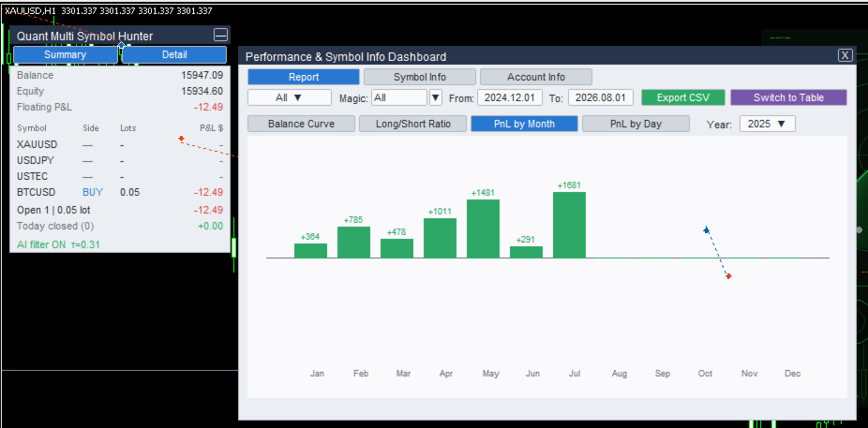Screen dimensions: 868x428
Task: Click the April +1011 bar
Action: click(x=440, y=238)
